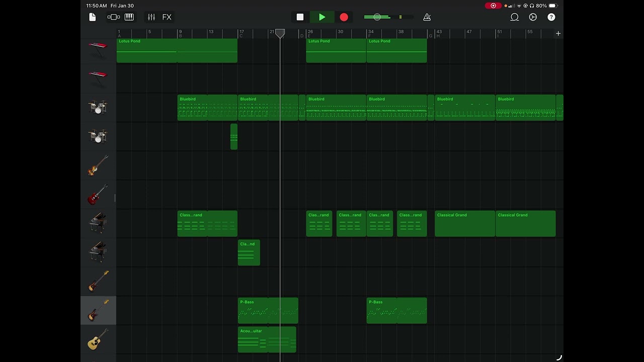Select the Bluebird region starting at bar 17
This screenshot has height=362, width=644.
pos(268,108)
